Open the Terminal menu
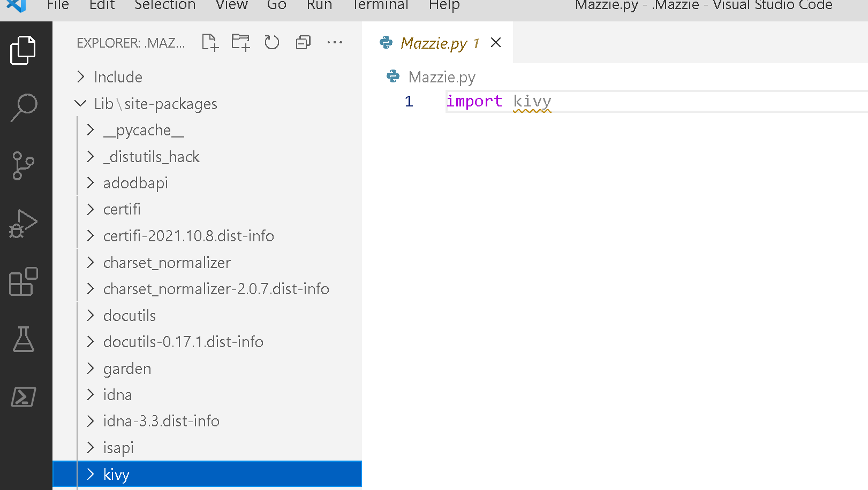The width and height of the screenshot is (868, 490). pos(380,5)
